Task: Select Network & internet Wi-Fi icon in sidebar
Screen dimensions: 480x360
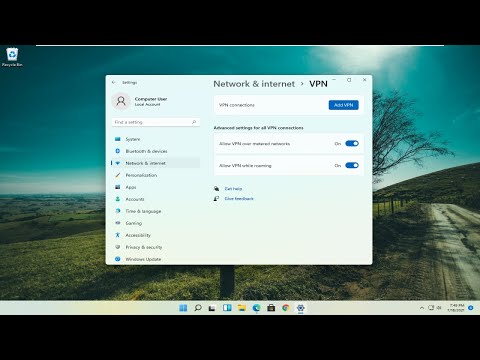Action: click(x=118, y=163)
